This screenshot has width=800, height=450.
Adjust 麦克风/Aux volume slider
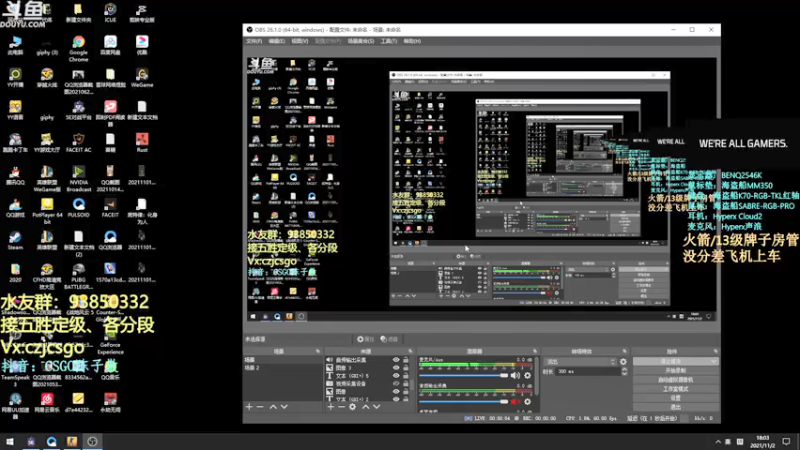pos(464,376)
